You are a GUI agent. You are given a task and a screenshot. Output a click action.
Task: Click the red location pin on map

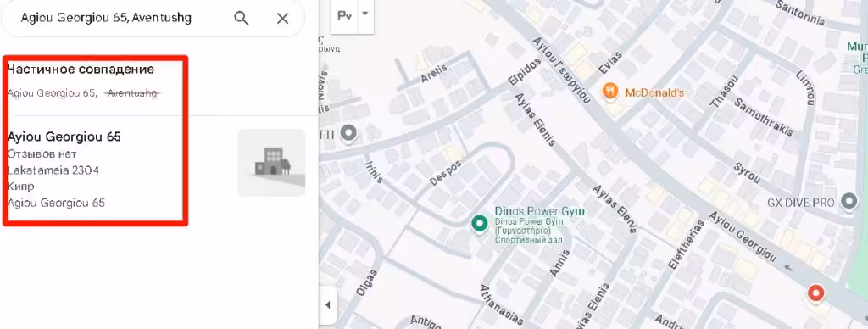coord(815,293)
